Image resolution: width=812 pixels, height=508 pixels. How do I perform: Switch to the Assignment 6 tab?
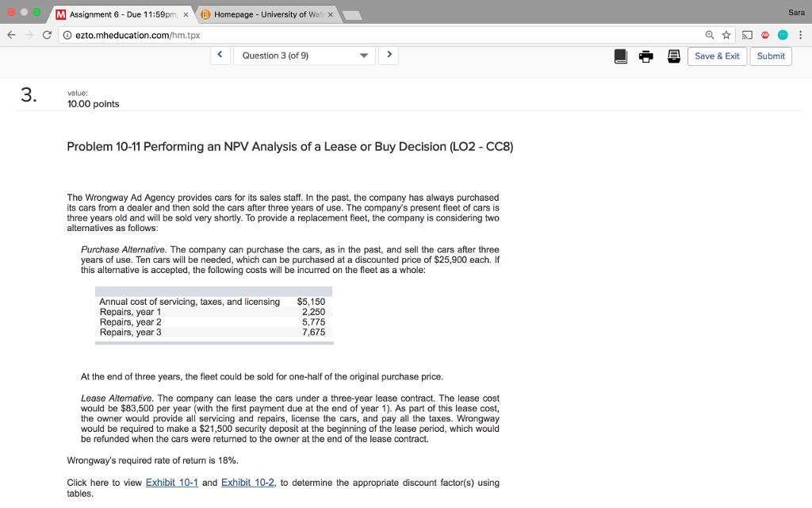click(x=123, y=14)
